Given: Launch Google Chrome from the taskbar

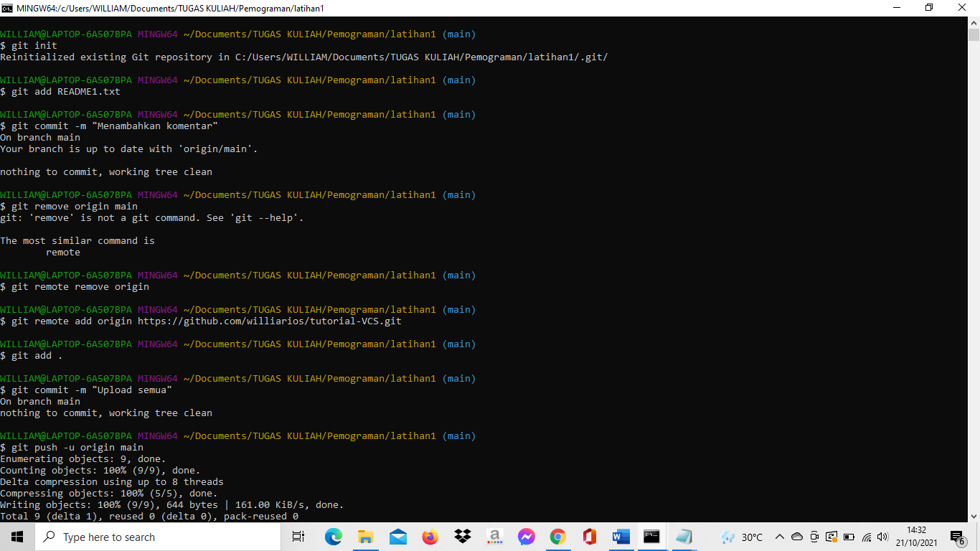Looking at the screenshot, I should point(558,537).
